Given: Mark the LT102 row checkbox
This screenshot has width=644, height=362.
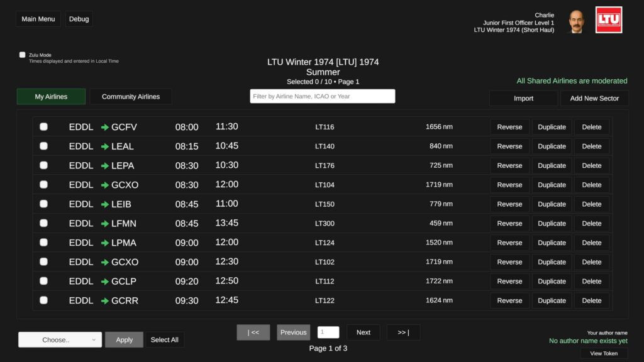Looking at the screenshot, I should [43, 261].
